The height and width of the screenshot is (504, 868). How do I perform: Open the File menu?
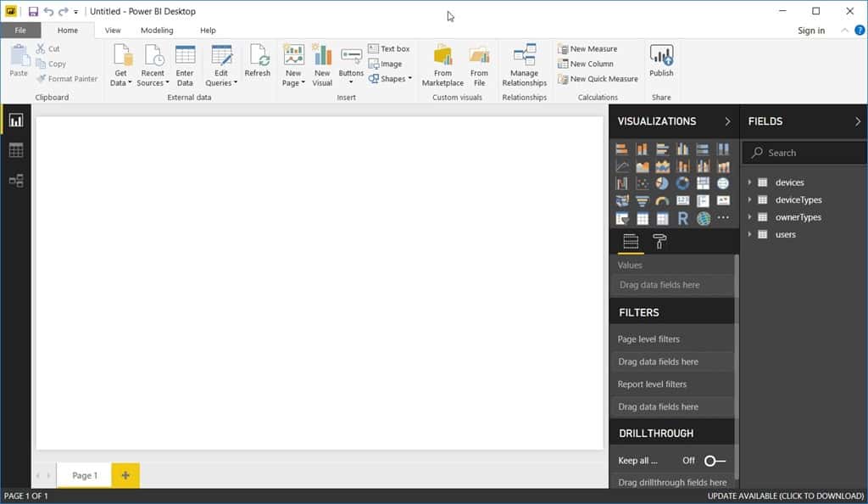pos(20,30)
